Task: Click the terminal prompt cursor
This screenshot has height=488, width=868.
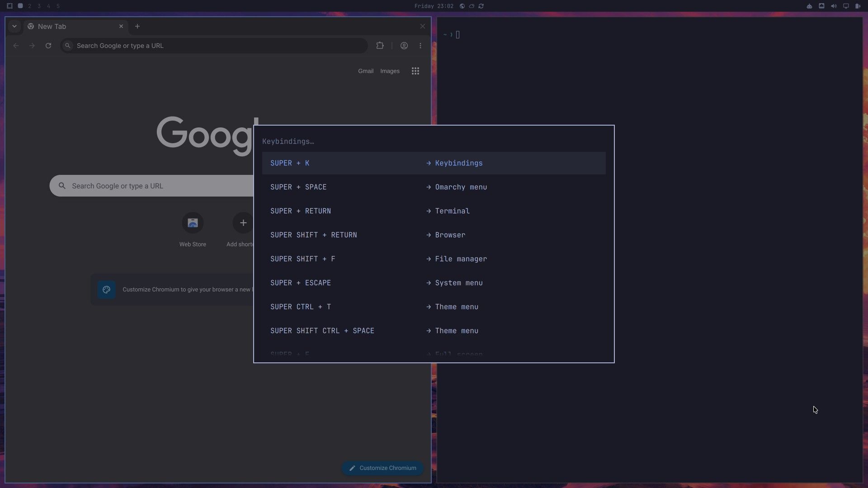Action: (x=458, y=35)
